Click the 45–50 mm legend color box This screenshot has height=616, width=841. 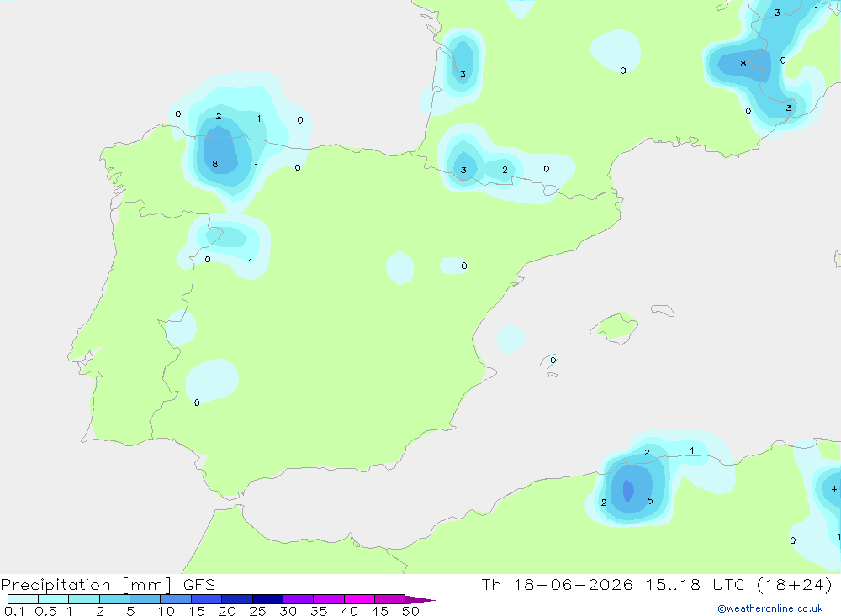(x=389, y=599)
